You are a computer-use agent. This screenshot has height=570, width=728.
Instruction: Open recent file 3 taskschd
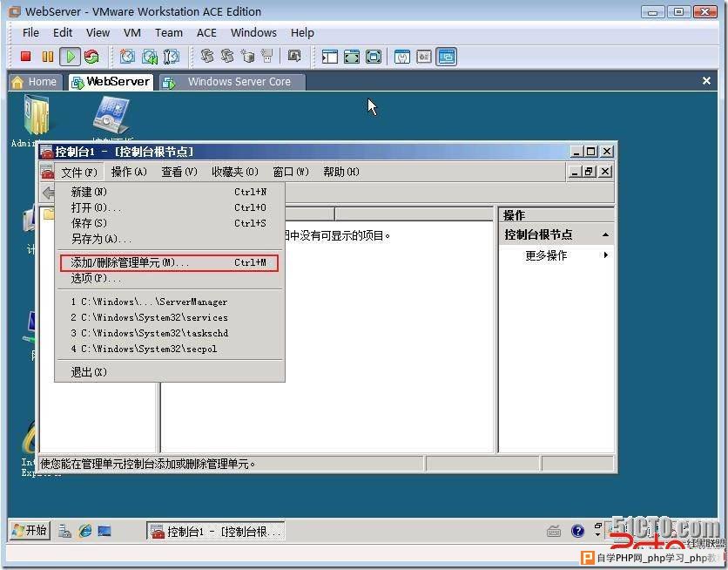[169, 334]
